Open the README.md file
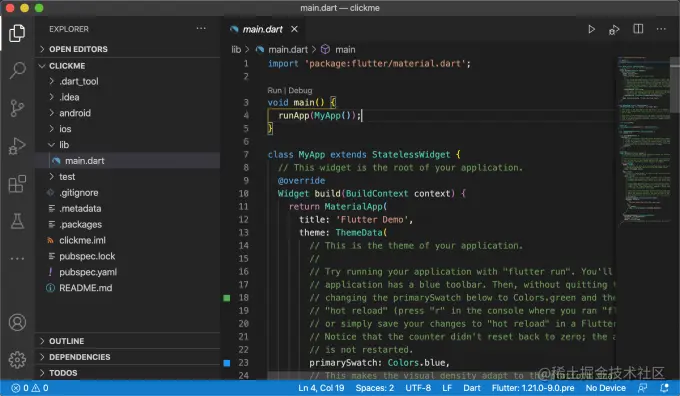The width and height of the screenshot is (680, 396). (128, 288)
